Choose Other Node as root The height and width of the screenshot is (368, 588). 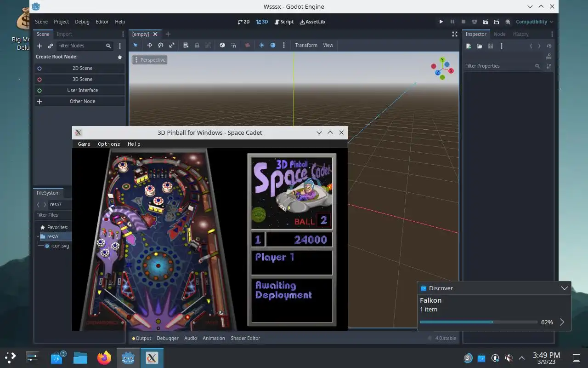[x=80, y=101]
